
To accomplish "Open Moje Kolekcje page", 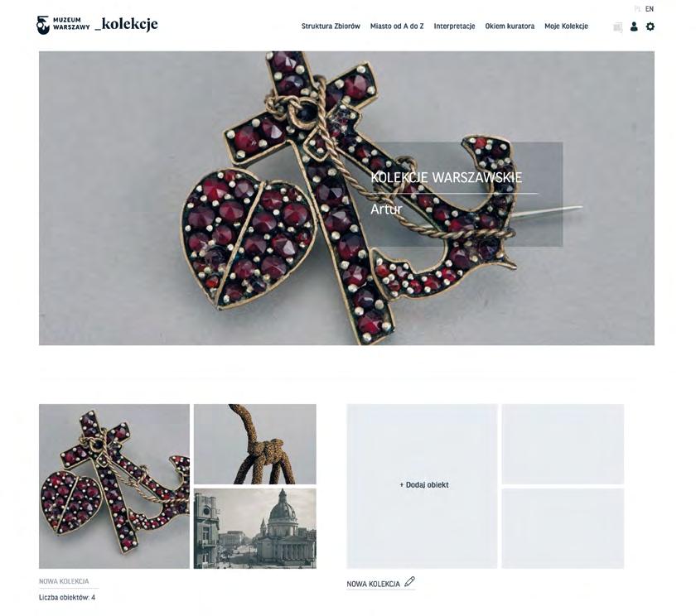I will click(x=566, y=26).
